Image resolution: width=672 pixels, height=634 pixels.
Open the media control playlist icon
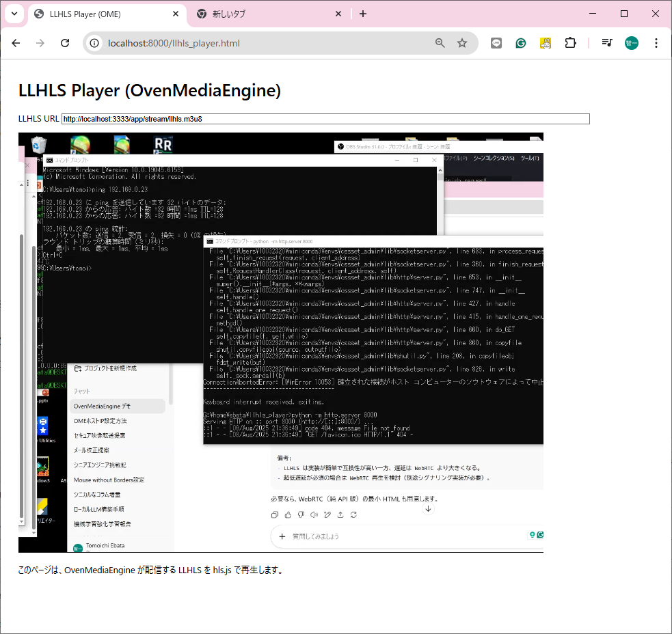[x=607, y=43]
